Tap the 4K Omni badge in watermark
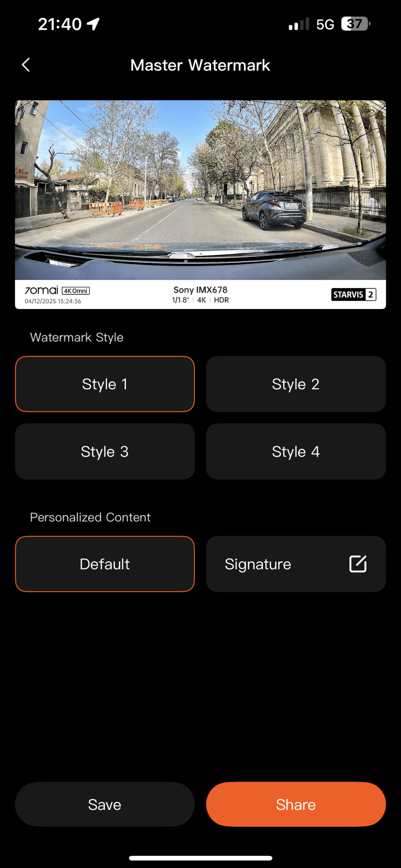 (x=76, y=291)
